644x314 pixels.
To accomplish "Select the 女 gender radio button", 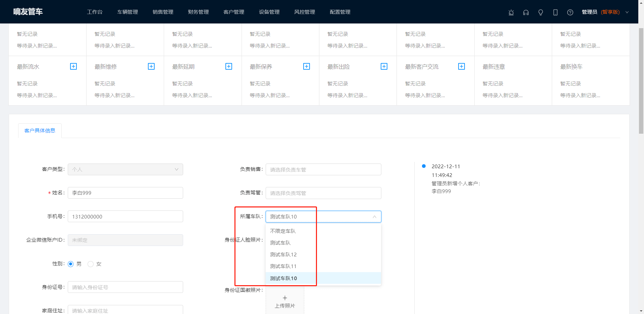I will (x=91, y=264).
